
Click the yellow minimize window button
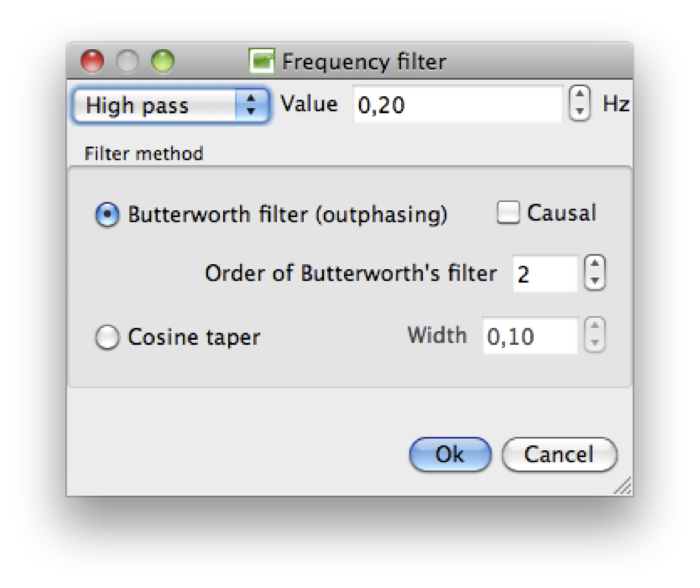tap(128, 62)
